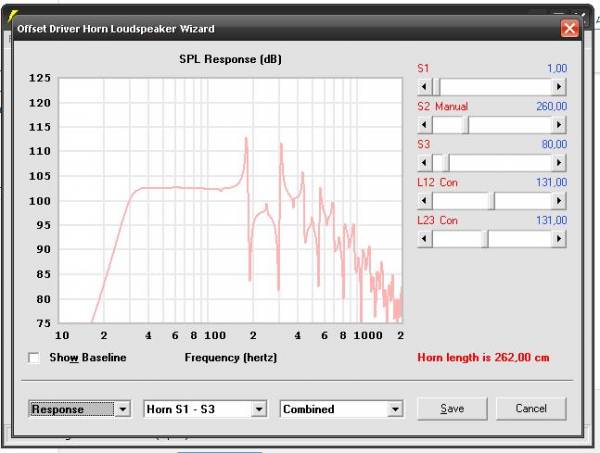Click the S3 slider left arrow
This screenshot has width=600, height=453.
[424, 163]
